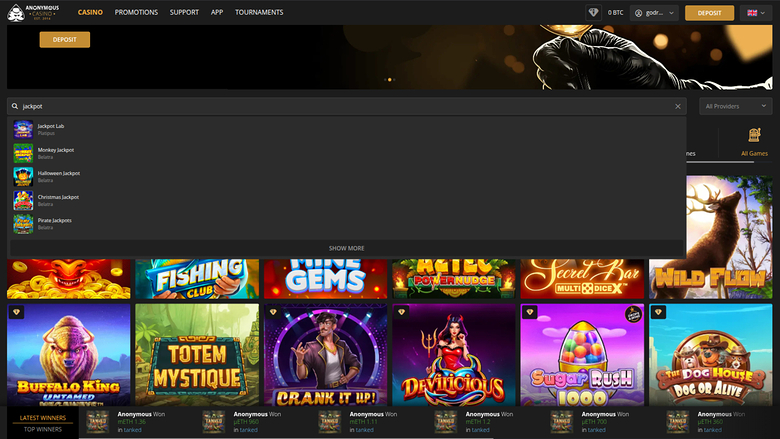
Task: Click the search magnifier icon
Action: click(15, 106)
